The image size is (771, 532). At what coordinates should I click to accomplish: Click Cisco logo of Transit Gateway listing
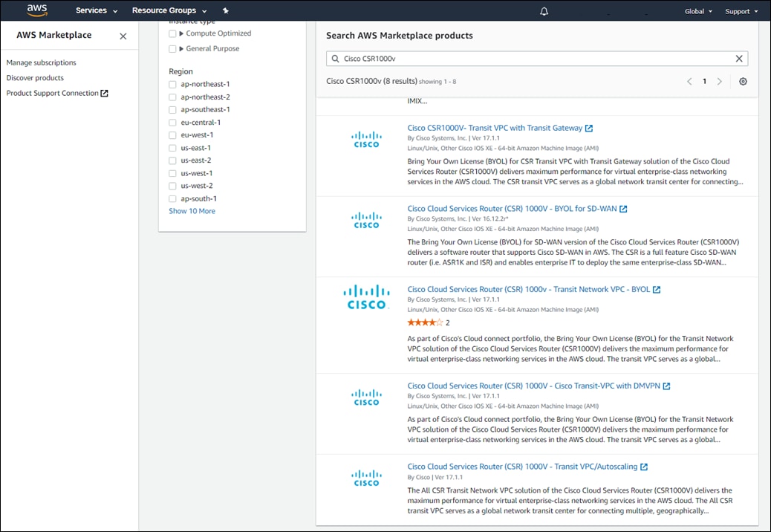(366, 139)
